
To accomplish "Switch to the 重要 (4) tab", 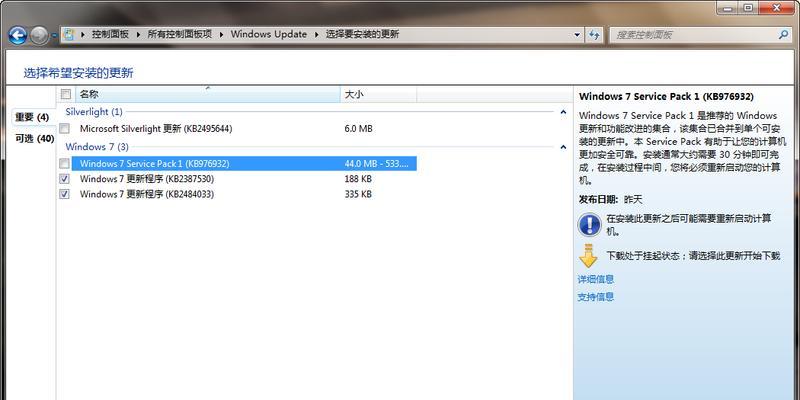I will tap(32, 117).
